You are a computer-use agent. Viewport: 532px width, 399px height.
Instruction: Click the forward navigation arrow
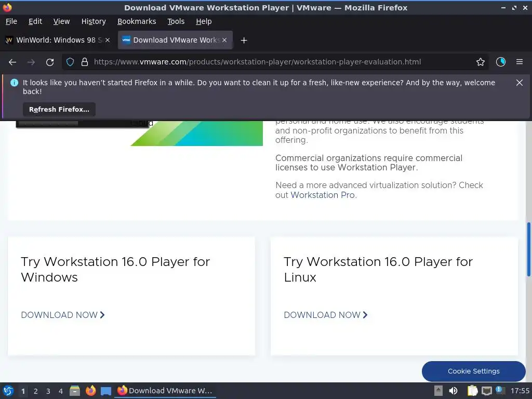tap(31, 62)
